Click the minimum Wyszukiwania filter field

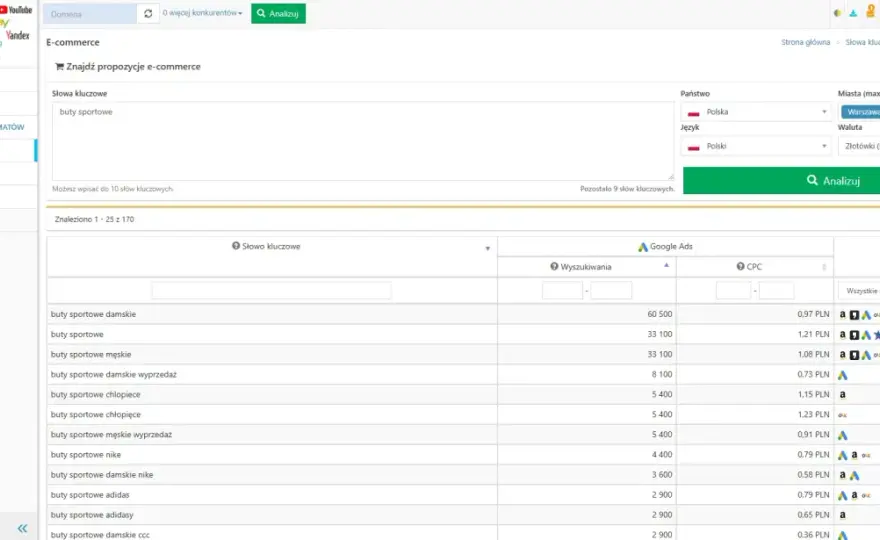tap(562, 290)
